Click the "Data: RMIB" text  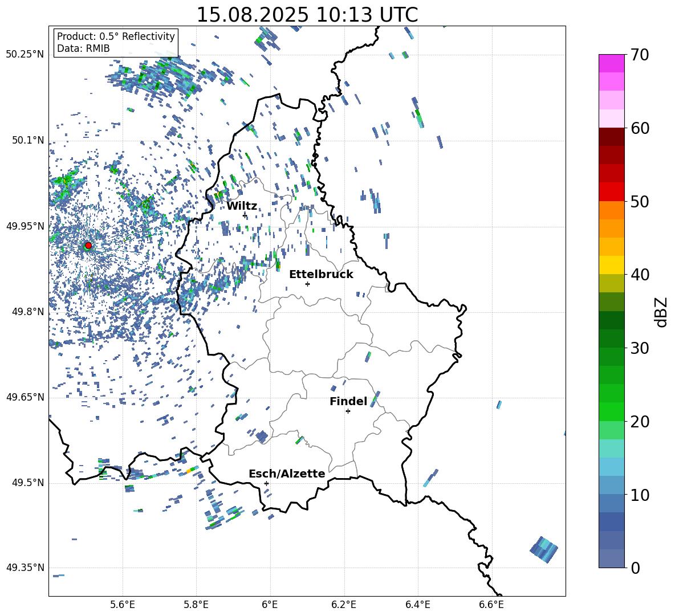tap(83, 48)
